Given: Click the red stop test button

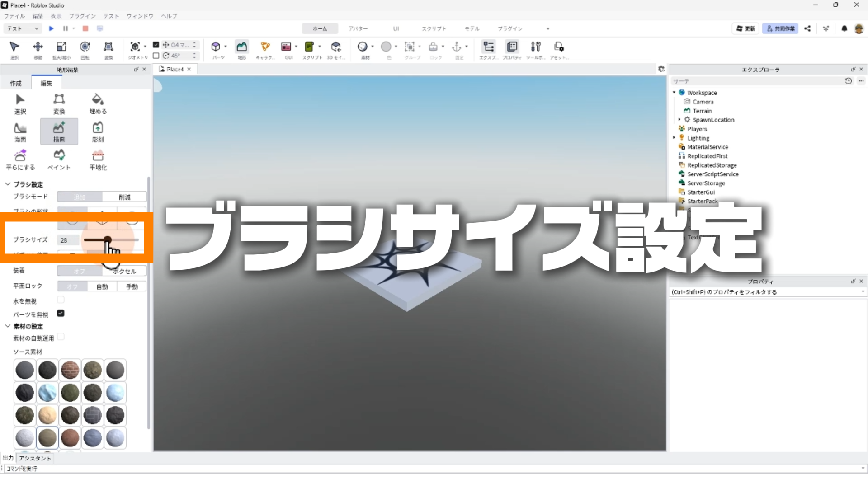Looking at the screenshot, I should click(85, 28).
